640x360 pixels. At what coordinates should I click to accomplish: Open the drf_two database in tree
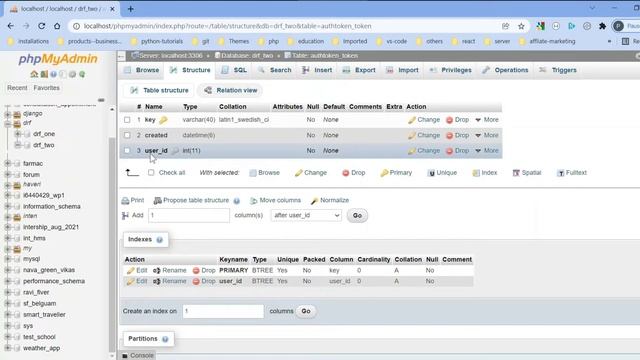(44, 145)
